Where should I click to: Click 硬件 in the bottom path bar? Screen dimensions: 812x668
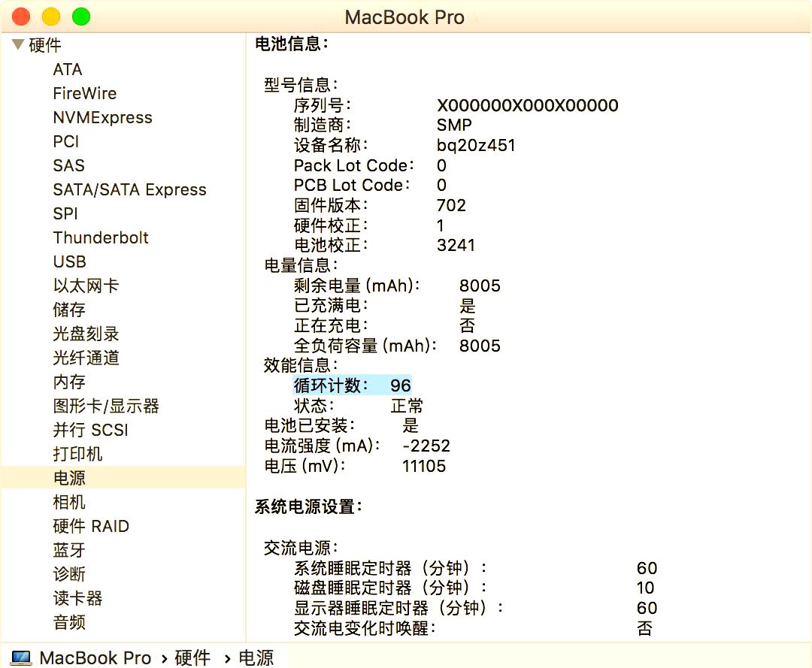pos(192,657)
